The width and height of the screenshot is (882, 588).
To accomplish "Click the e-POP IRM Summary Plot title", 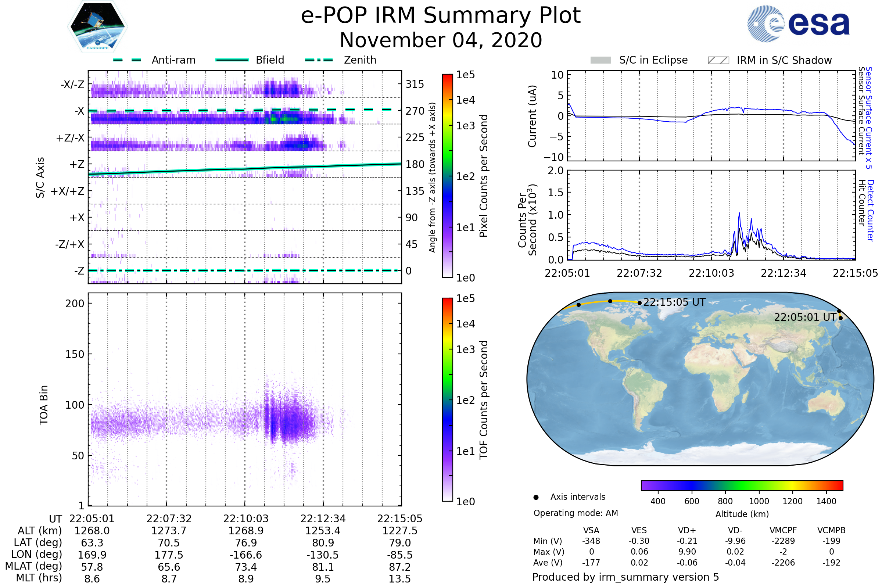I will [x=441, y=16].
